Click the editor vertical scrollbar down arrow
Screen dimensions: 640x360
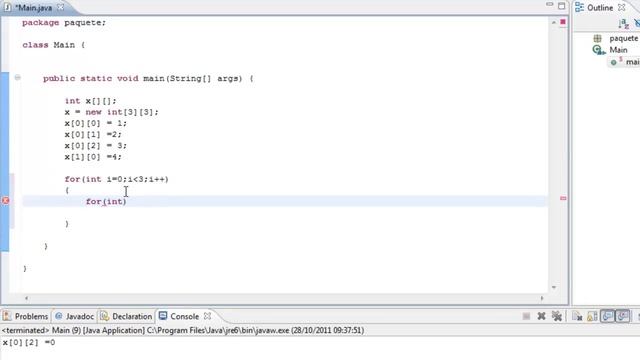554,287
